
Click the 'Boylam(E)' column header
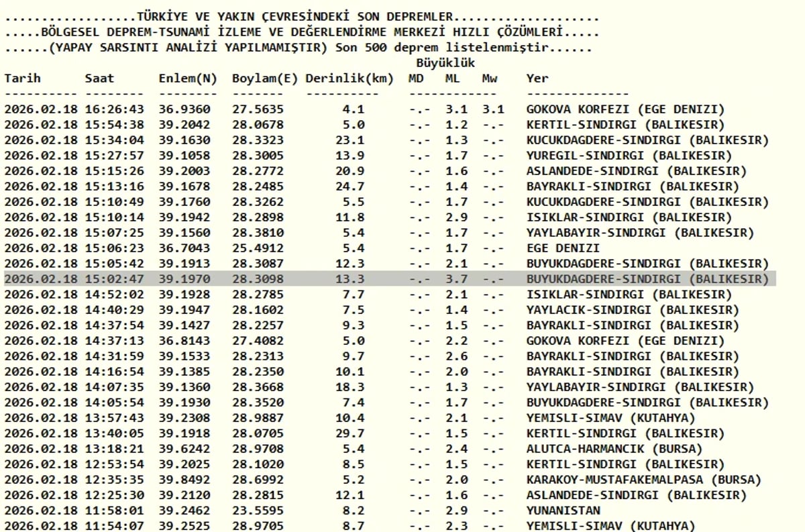click(264, 78)
